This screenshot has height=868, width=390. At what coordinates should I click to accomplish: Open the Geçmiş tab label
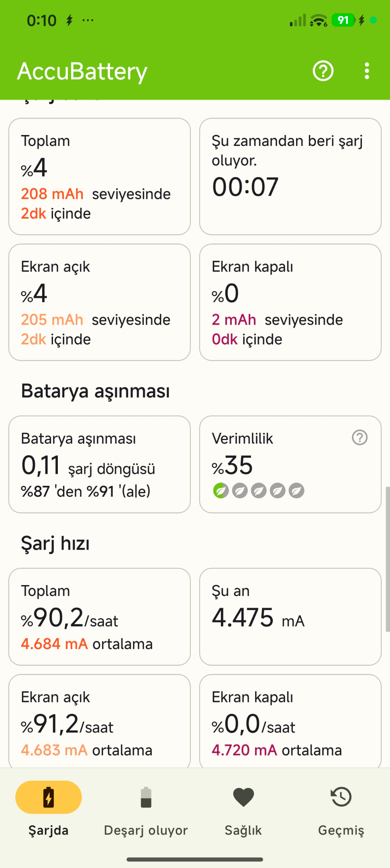tap(341, 830)
